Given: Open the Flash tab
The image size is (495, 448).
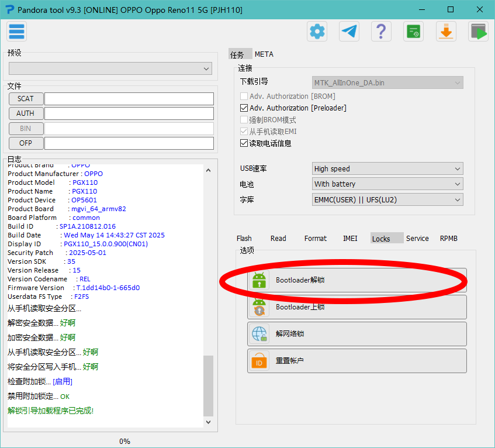Looking at the screenshot, I should pyautogui.click(x=244, y=238).
